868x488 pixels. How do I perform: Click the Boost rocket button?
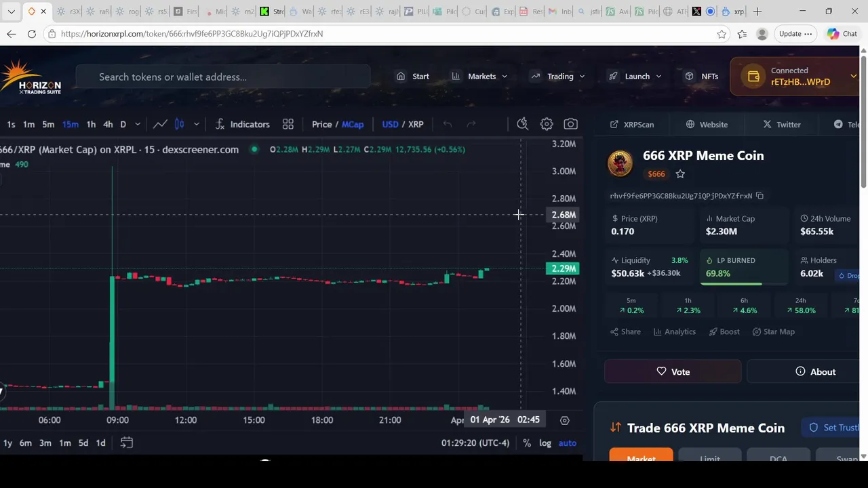(724, 331)
